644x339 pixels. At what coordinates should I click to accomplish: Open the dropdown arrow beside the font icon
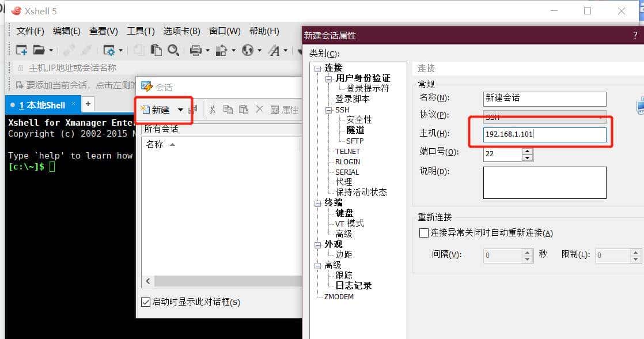(286, 51)
